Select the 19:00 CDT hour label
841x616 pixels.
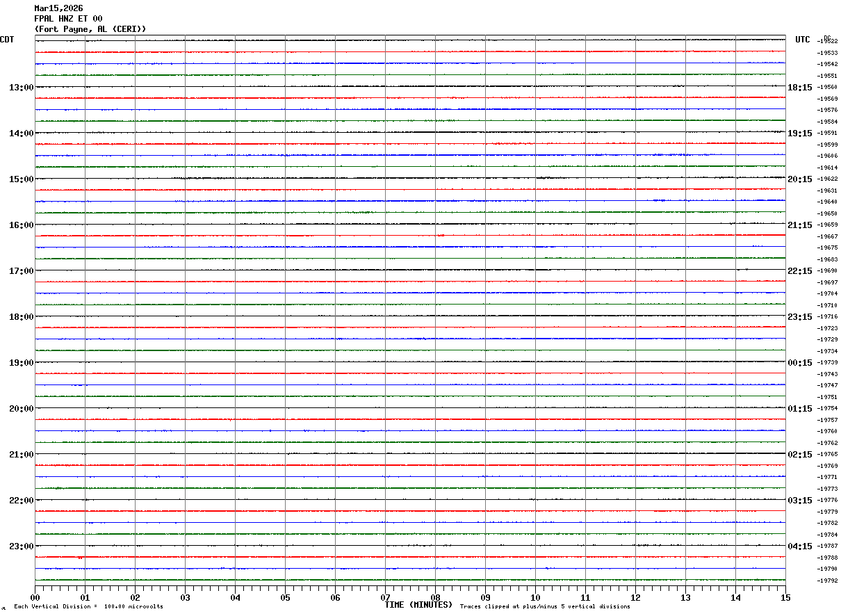pos(22,363)
